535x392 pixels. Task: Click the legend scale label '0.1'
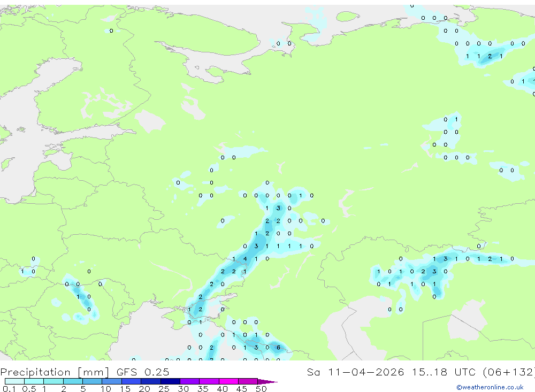click(9, 389)
